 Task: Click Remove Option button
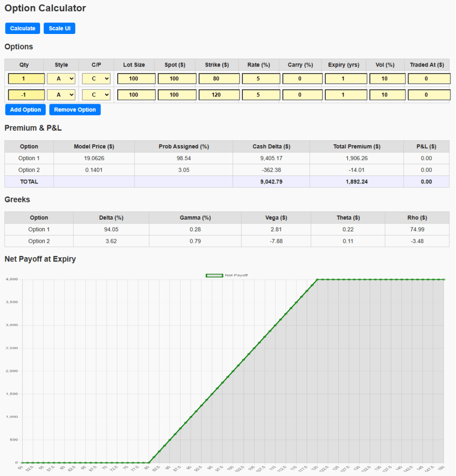(75, 110)
